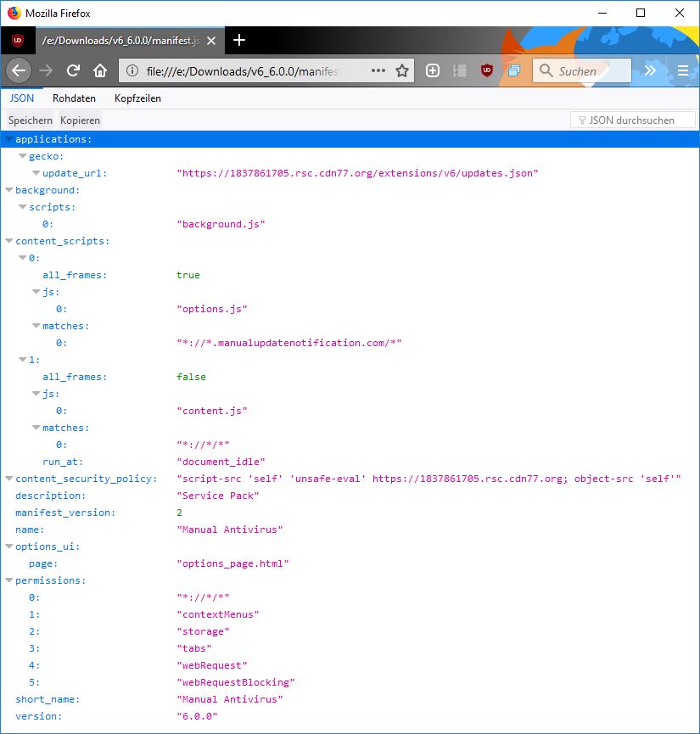This screenshot has width=700, height=734.
Task: Click the Speichern button
Action: pos(31,120)
